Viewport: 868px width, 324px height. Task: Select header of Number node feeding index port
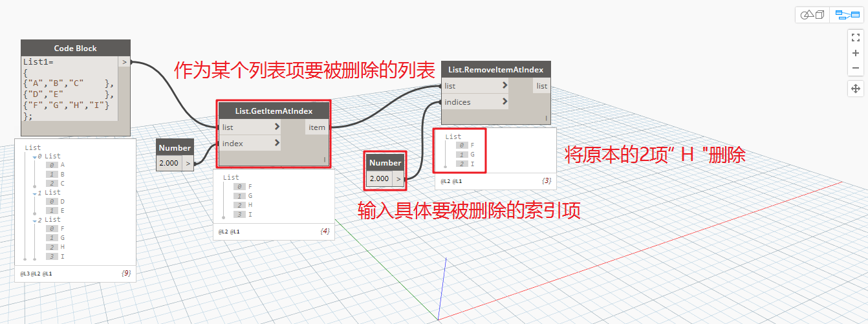tap(175, 148)
